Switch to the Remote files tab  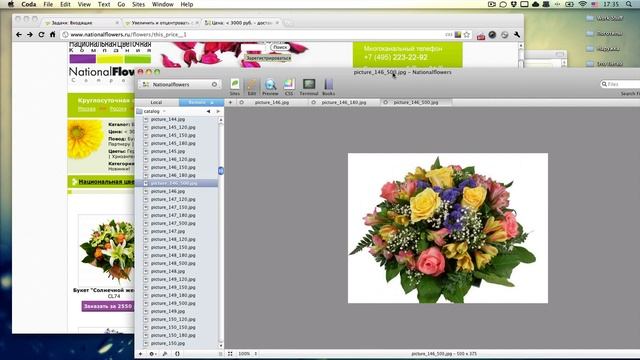pyautogui.click(x=201, y=102)
